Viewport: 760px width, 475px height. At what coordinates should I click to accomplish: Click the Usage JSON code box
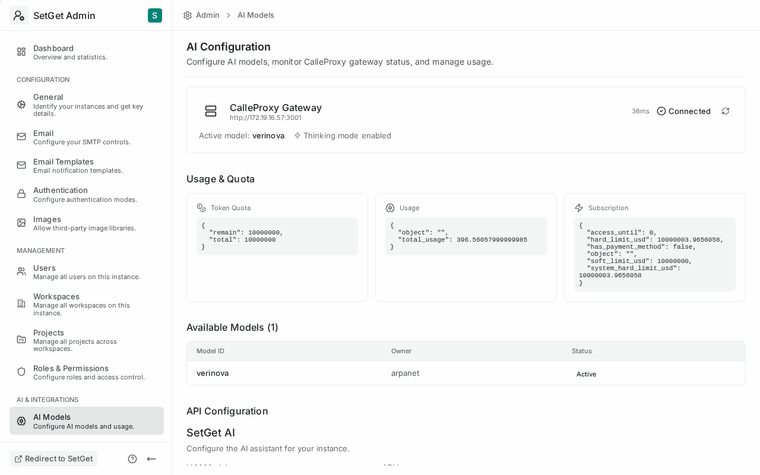coord(466,237)
